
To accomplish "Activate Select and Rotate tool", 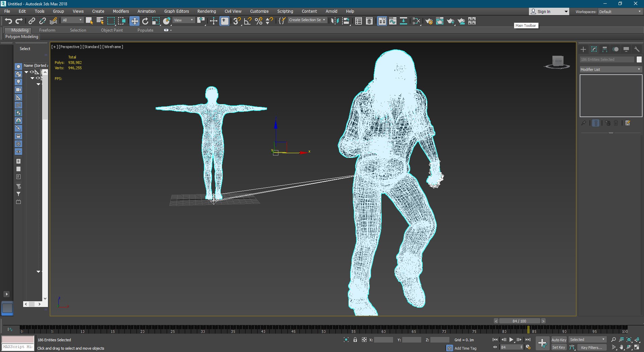I will [x=145, y=21].
